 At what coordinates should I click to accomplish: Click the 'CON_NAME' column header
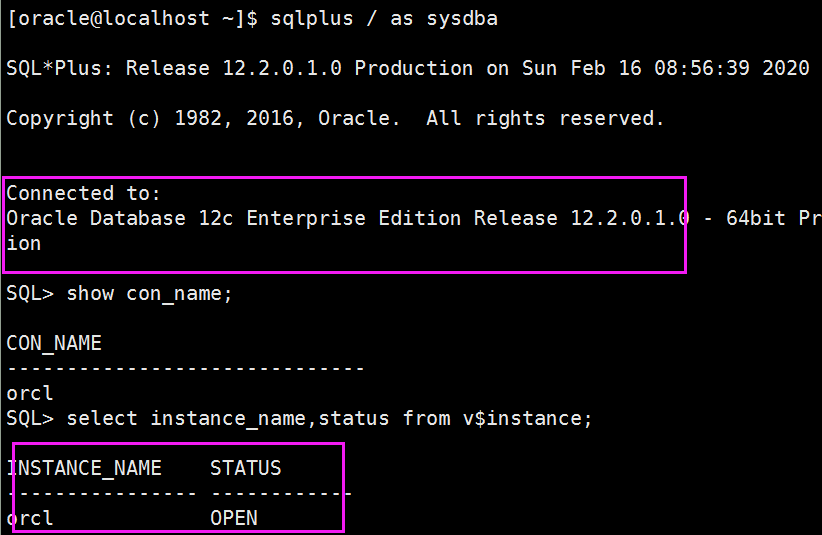(x=54, y=344)
